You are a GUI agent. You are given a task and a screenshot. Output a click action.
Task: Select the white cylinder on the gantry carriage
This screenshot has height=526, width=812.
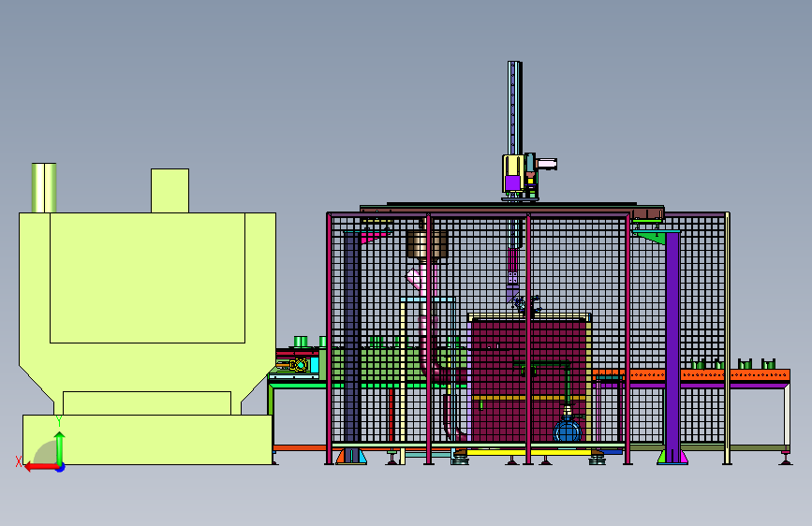click(547, 164)
